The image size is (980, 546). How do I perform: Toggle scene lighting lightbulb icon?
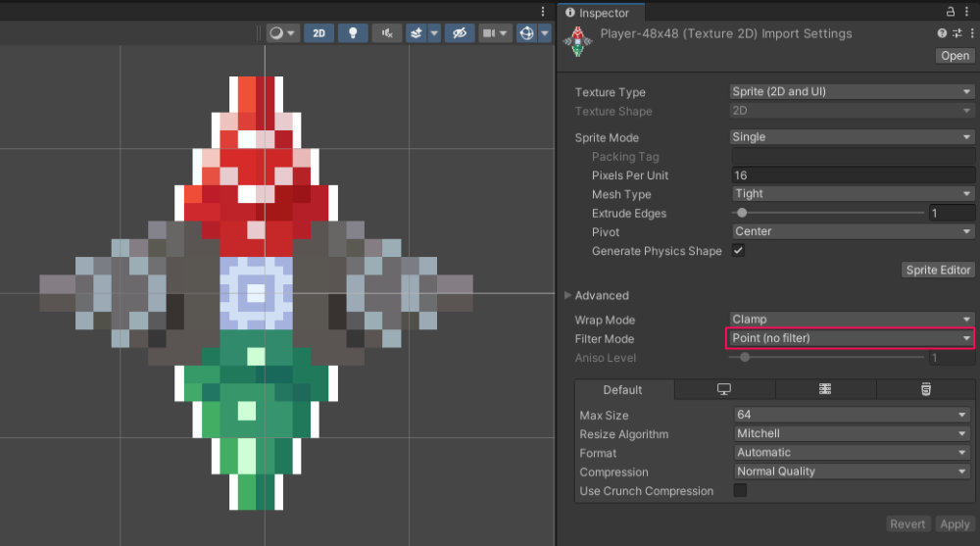[353, 33]
